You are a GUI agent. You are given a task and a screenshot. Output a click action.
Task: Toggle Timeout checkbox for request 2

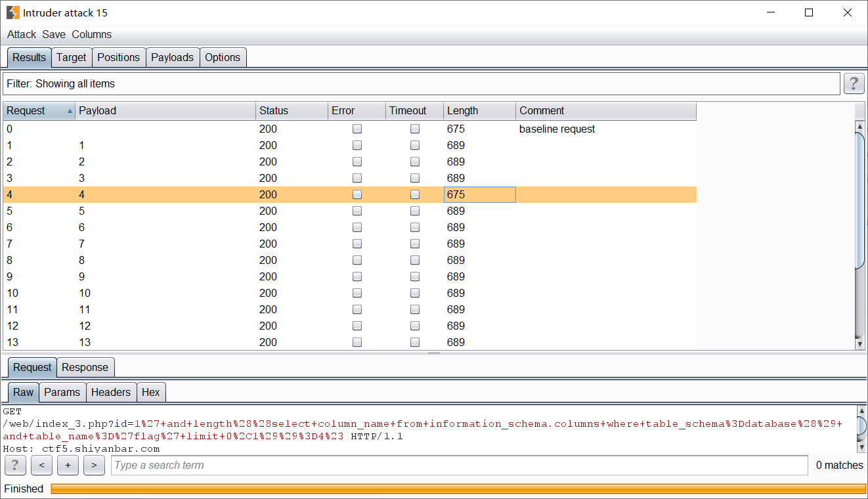[415, 162]
